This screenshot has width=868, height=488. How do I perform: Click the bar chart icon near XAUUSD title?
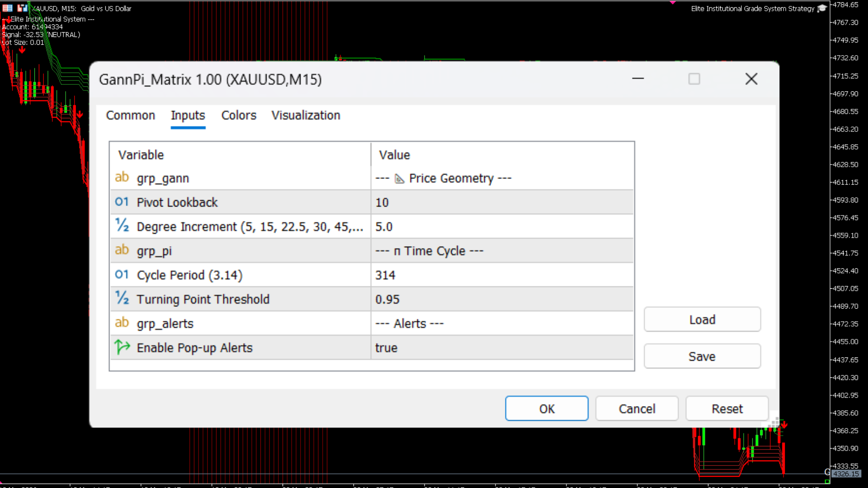coord(22,8)
